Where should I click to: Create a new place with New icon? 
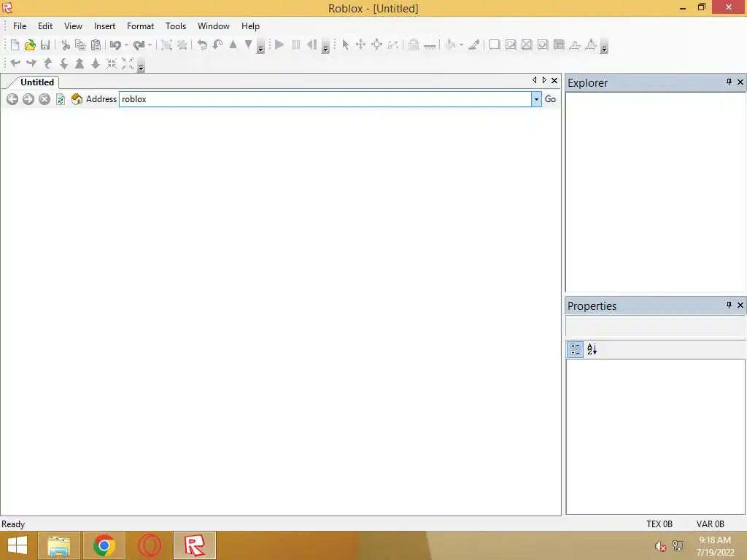[15, 44]
